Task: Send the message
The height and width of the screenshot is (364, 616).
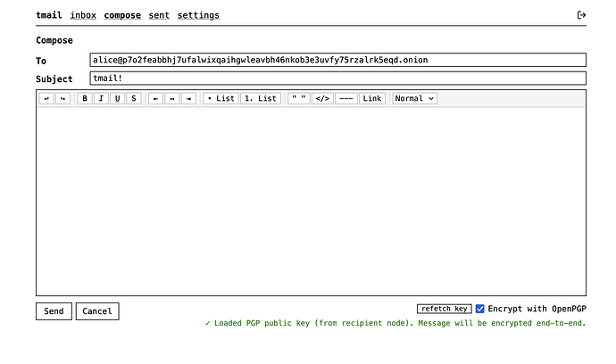Action: [54, 311]
